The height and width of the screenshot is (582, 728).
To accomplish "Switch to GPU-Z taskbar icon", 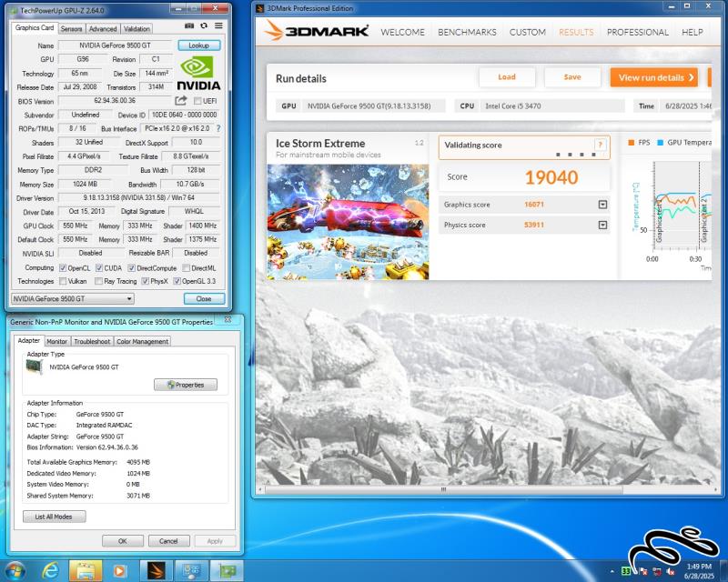I will pyautogui.click(x=227, y=571).
